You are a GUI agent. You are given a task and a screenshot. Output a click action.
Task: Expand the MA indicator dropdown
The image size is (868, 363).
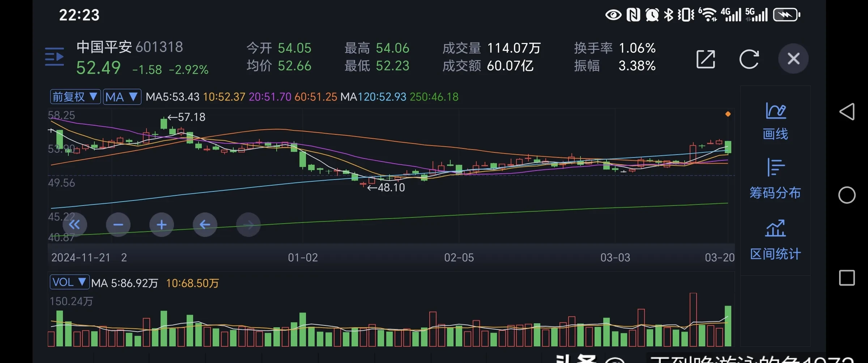click(122, 97)
